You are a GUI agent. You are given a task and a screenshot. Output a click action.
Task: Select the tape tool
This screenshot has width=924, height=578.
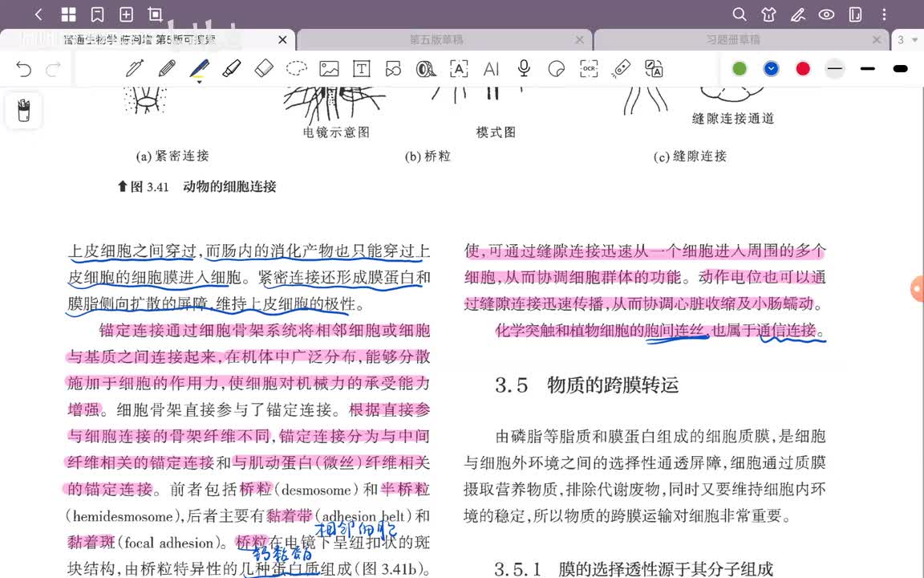tap(425, 69)
